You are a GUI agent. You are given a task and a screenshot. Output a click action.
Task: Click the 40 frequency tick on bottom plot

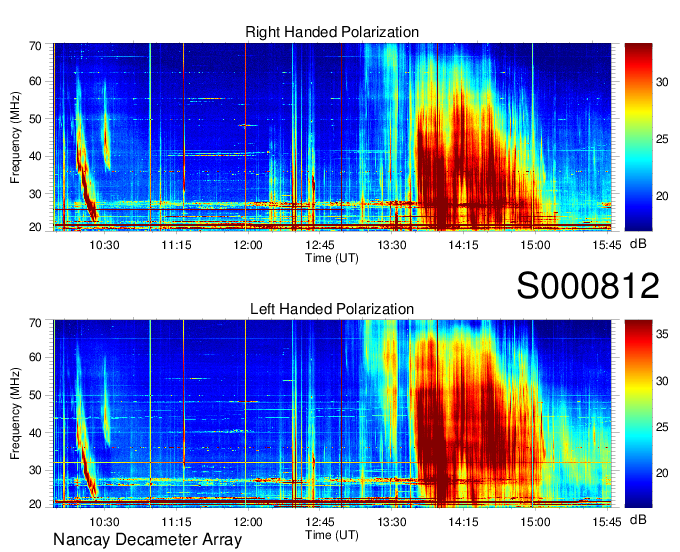click(x=35, y=433)
